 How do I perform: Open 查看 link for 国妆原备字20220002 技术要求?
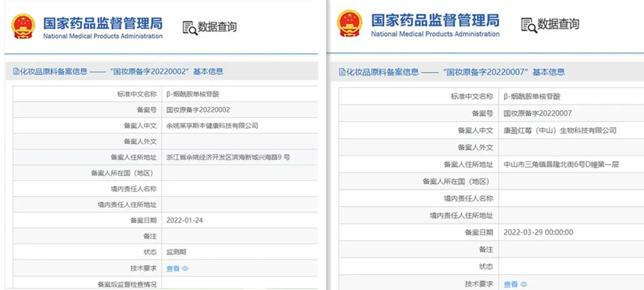point(173,268)
